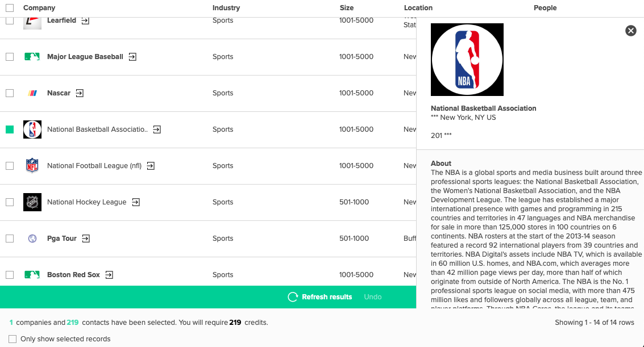644x347 pixels.
Task: Check the National Hockey League checkbox
Action: tap(10, 202)
